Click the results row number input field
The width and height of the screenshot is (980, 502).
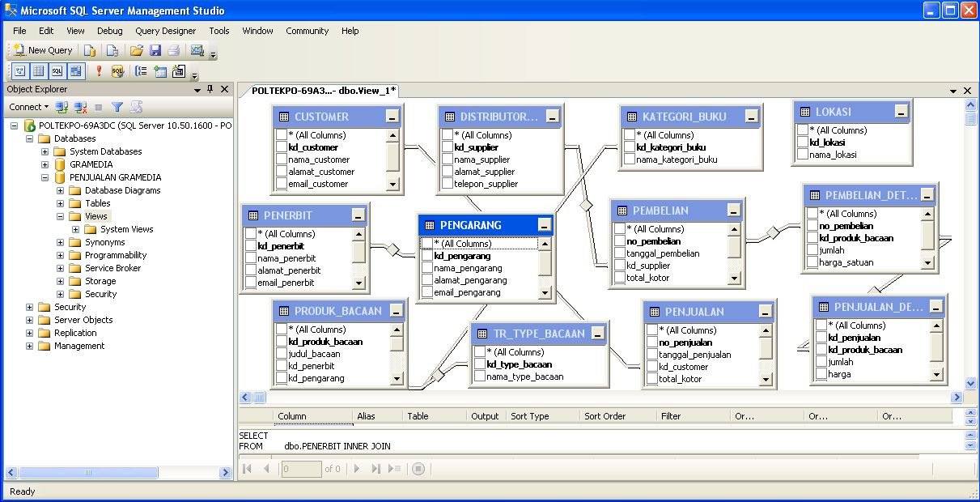tap(301, 469)
